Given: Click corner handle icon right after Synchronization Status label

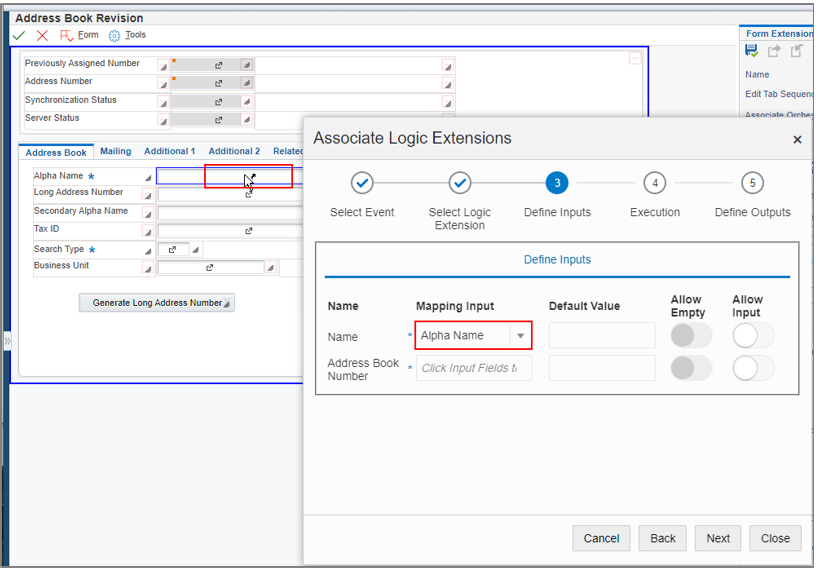Looking at the screenshot, I should [163, 103].
